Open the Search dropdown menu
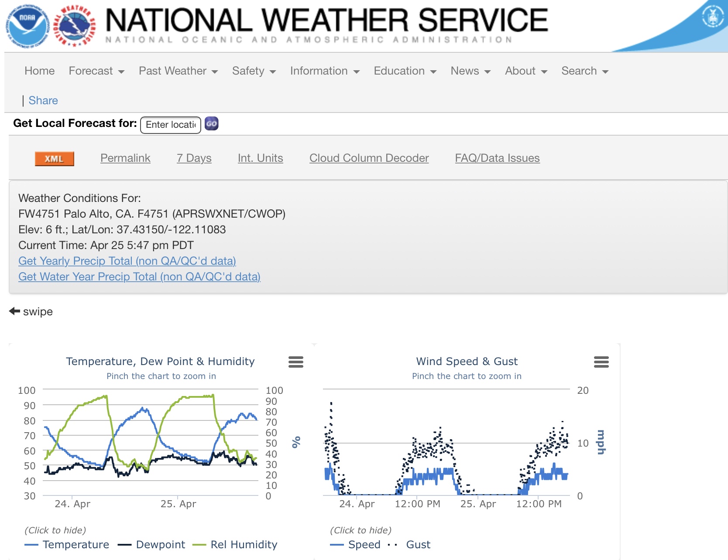Screen dimensions: 728x560 [585, 71]
